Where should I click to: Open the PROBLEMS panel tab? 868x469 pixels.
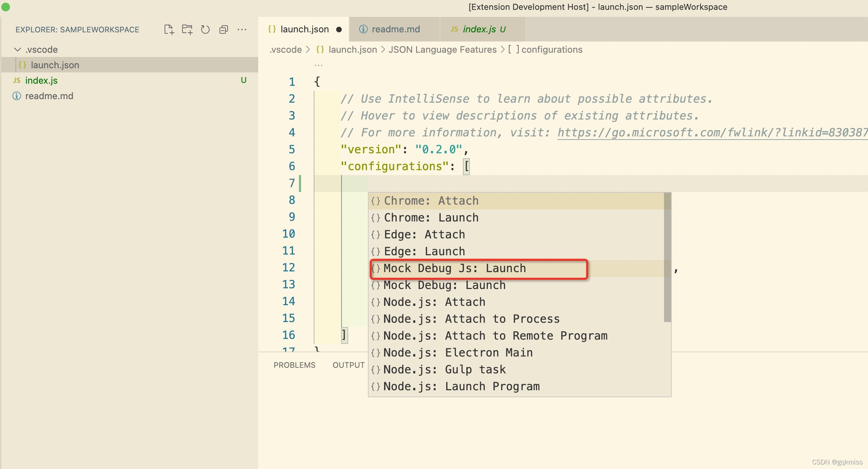click(x=294, y=365)
